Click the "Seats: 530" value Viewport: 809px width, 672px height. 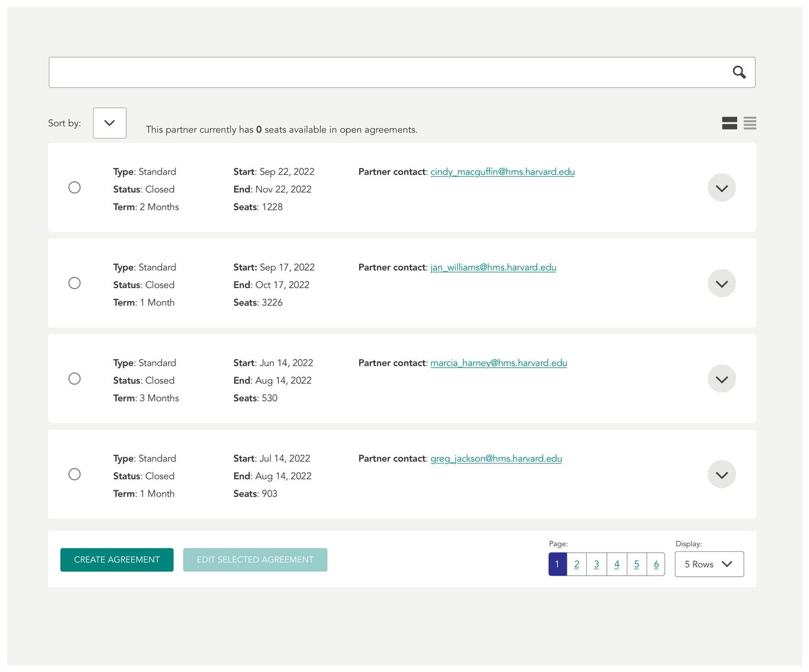click(256, 398)
